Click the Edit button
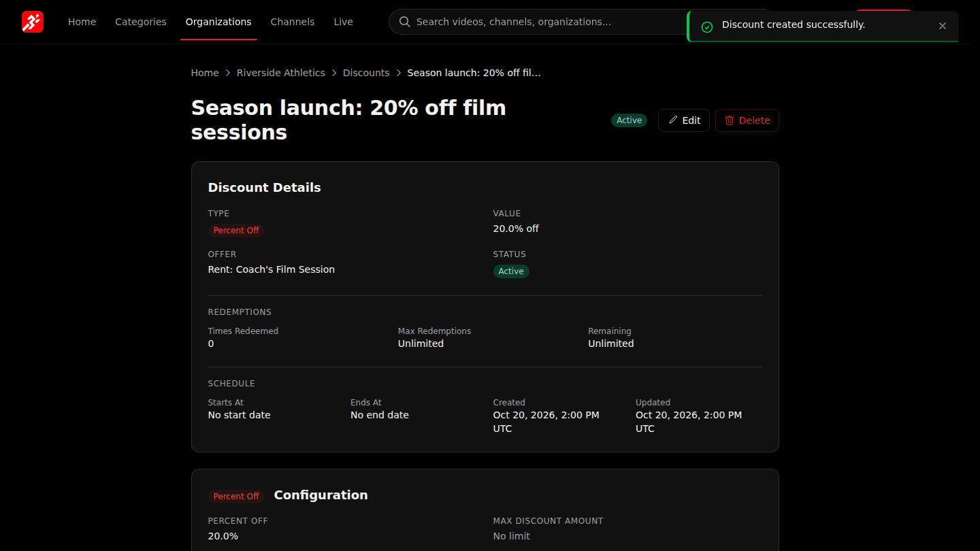 (x=684, y=120)
